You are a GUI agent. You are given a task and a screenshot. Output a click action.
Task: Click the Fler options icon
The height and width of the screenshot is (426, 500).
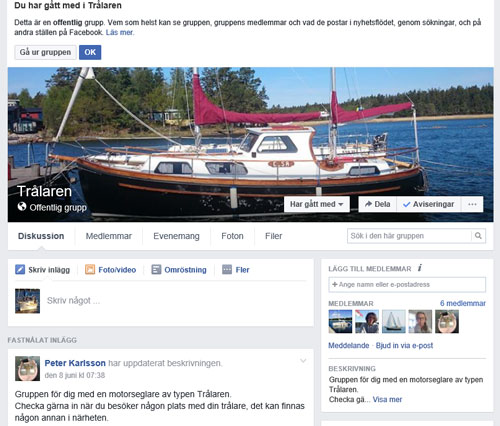pos(227,269)
